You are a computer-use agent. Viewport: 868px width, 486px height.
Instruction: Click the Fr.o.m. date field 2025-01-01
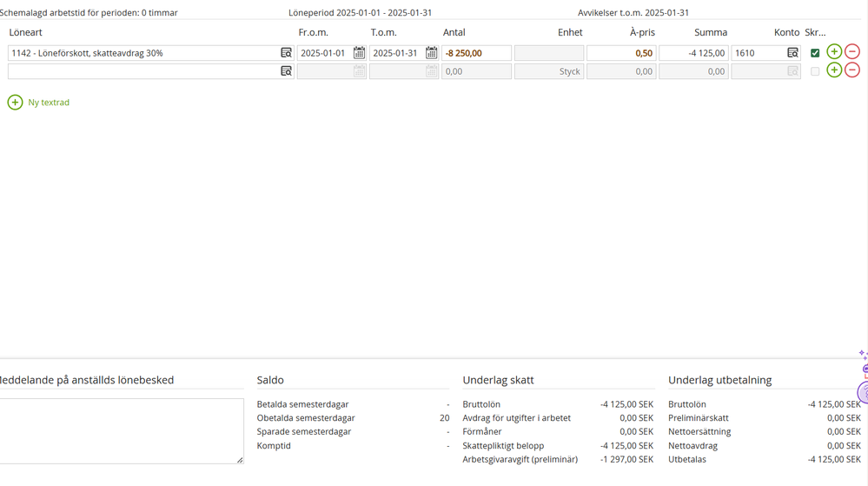coord(323,53)
